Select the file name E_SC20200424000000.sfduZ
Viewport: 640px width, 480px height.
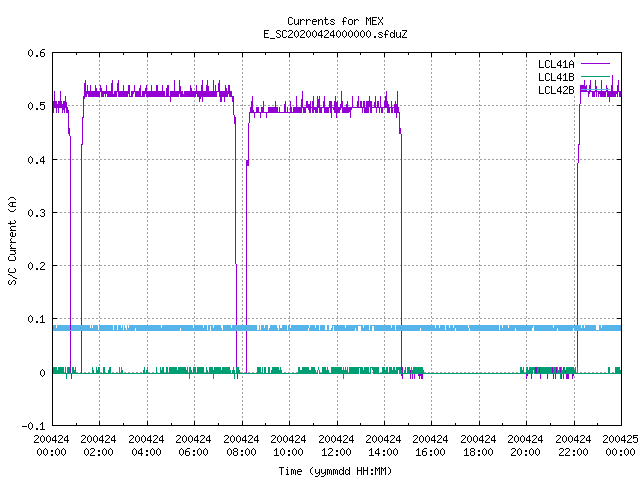(335, 34)
